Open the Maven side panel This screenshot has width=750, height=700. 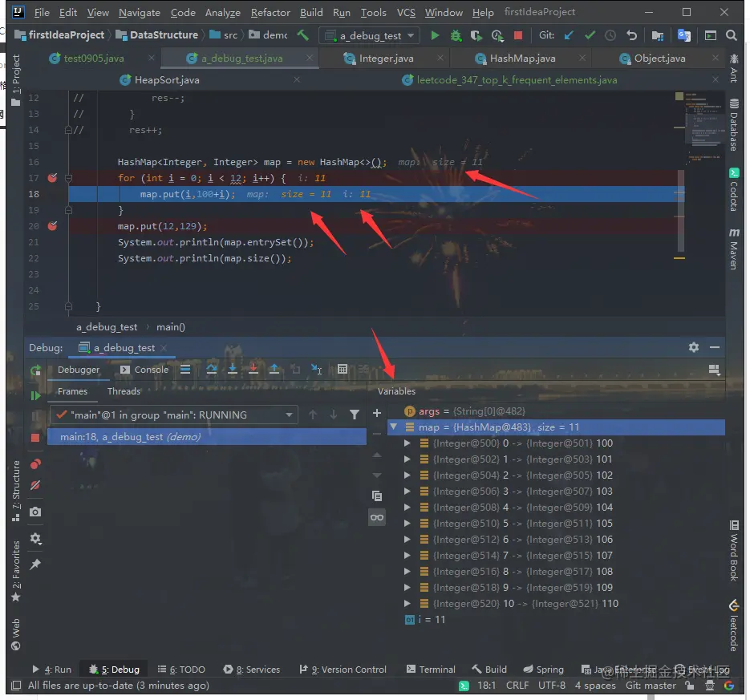[x=734, y=249]
